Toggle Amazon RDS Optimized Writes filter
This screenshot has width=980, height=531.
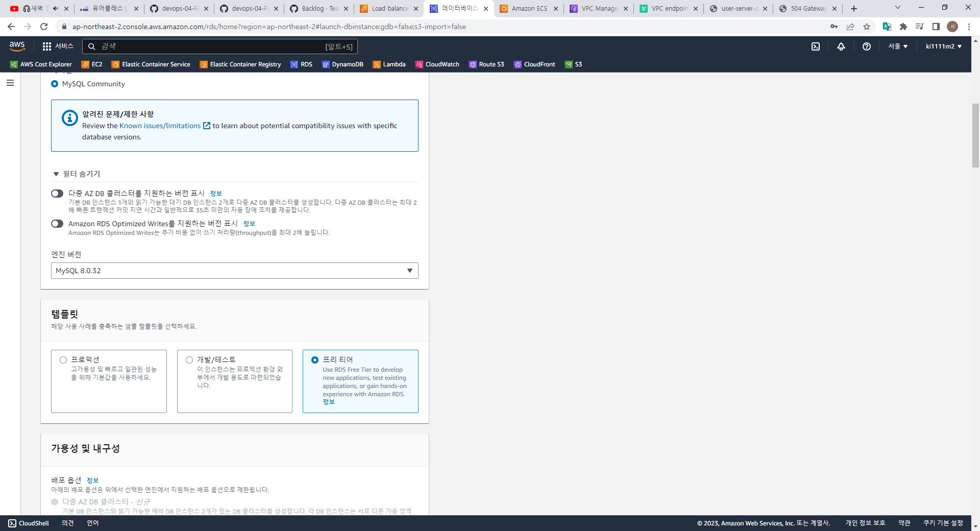pyautogui.click(x=57, y=224)
